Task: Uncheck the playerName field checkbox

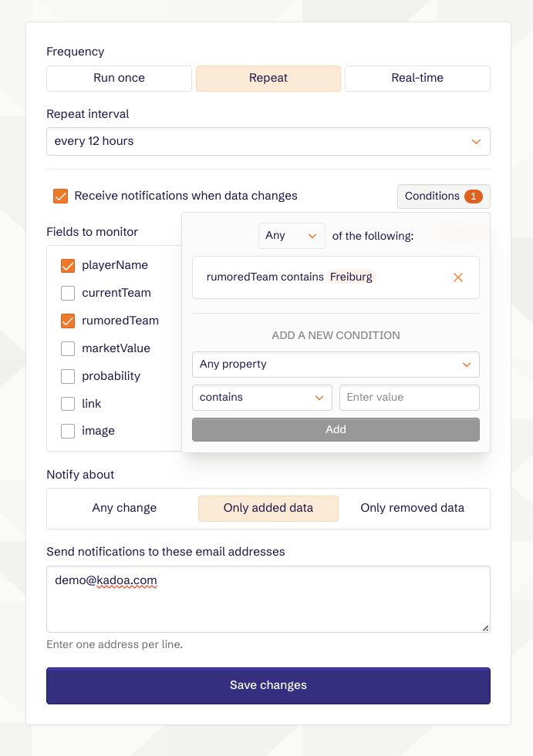Action: click(68, 266)
